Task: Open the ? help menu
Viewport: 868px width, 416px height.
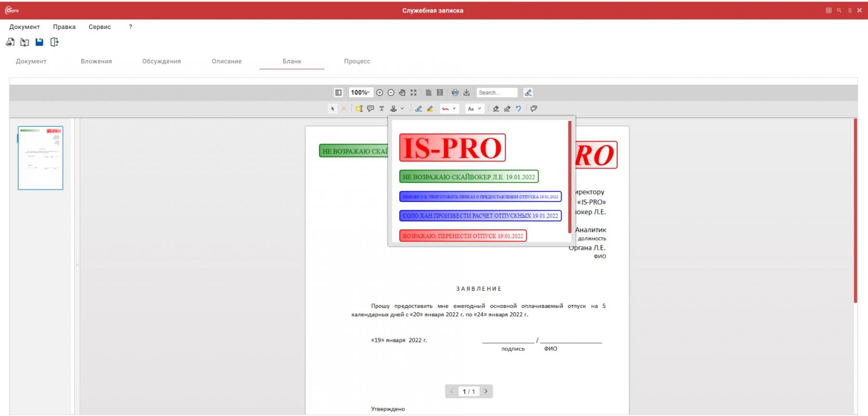Action: tap(130, 27)
